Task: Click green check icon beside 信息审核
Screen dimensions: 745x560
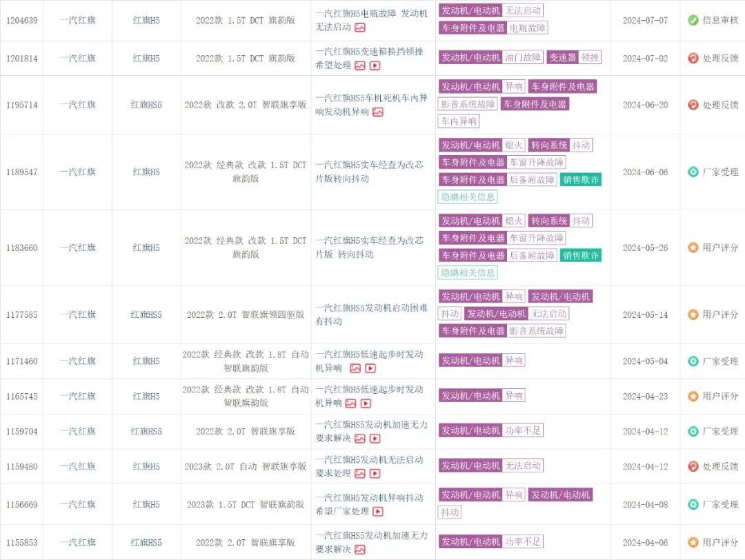Action: 693,20
